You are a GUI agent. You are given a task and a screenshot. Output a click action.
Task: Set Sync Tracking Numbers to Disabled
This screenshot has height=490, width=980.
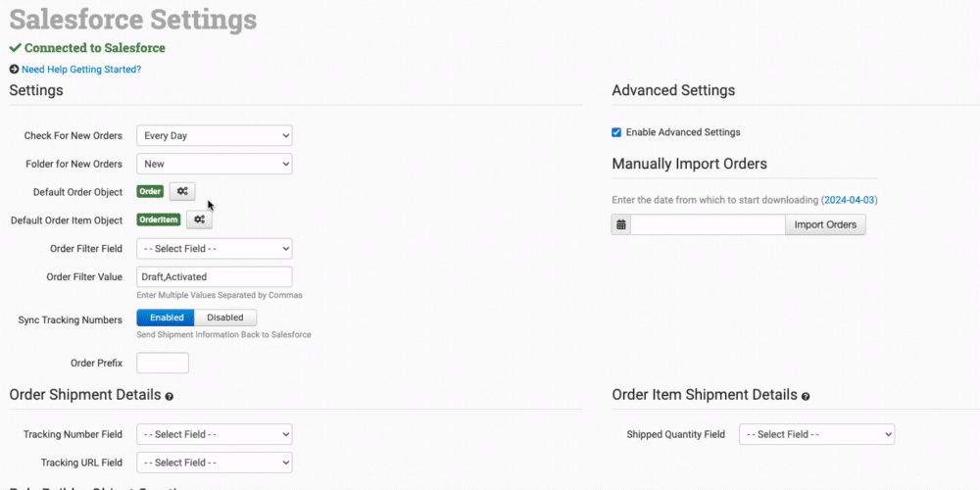tap(225, 318)
